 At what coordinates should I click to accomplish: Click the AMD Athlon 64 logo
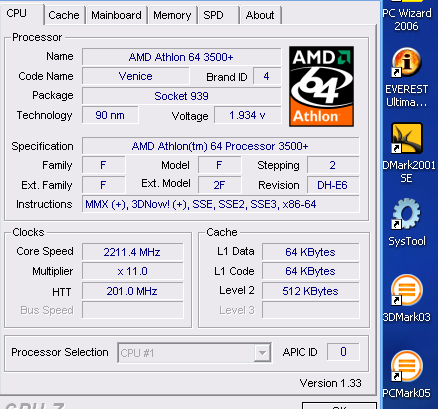point(321,86)
